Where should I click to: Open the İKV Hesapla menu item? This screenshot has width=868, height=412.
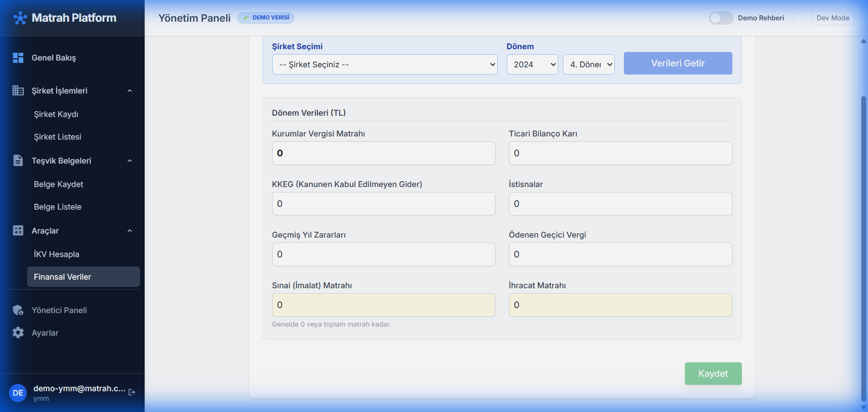click(x=57, y=254)
